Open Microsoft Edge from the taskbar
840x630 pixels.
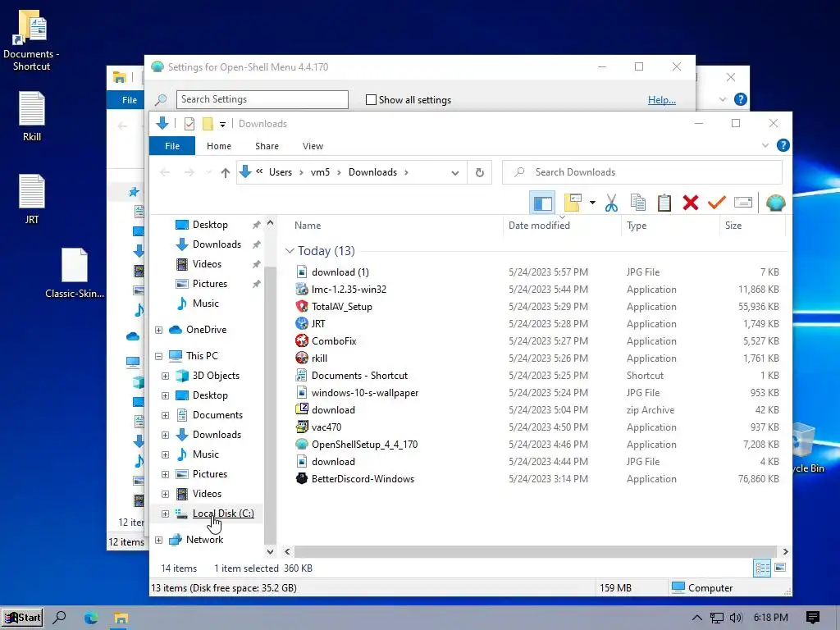pos(90,618)
